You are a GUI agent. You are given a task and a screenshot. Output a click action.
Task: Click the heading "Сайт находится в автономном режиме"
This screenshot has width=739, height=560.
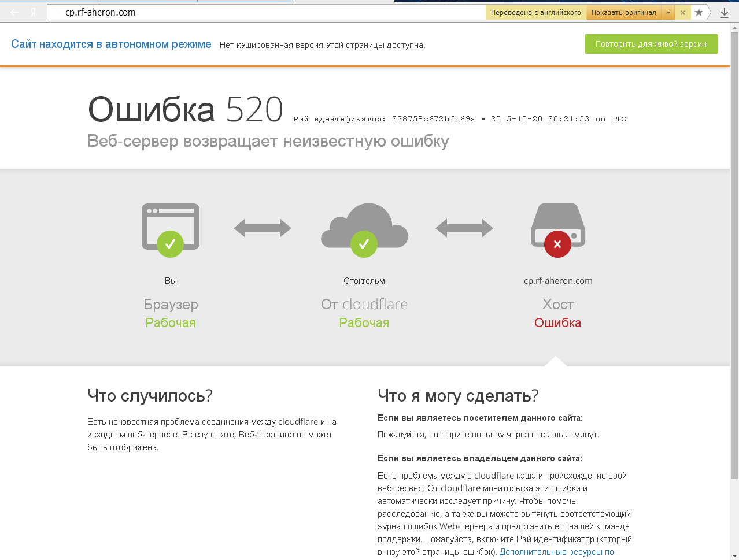point(111,44)
